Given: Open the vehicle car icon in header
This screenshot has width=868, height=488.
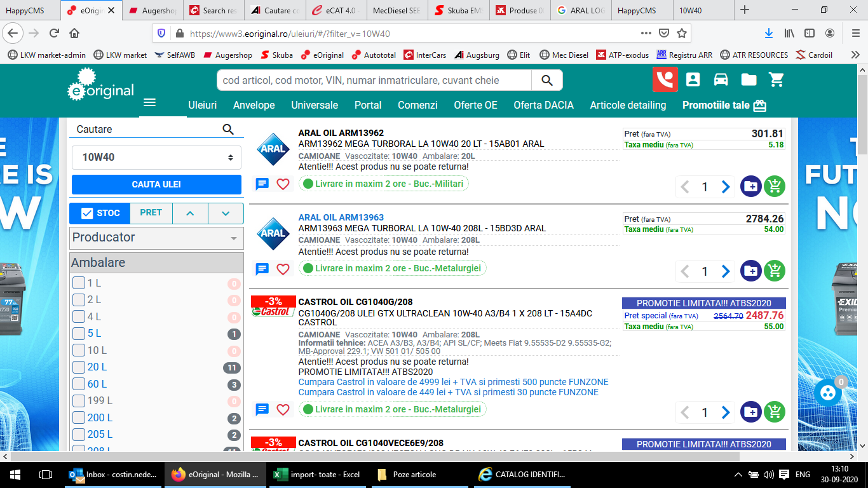Looking at the screenshot, I should [721, 79].
